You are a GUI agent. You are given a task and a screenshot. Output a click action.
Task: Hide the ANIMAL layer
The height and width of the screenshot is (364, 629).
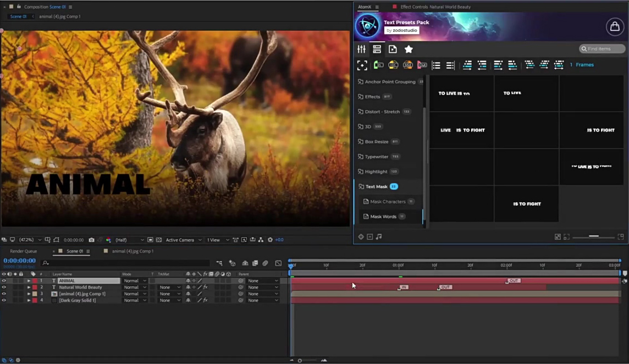point(4,280)
